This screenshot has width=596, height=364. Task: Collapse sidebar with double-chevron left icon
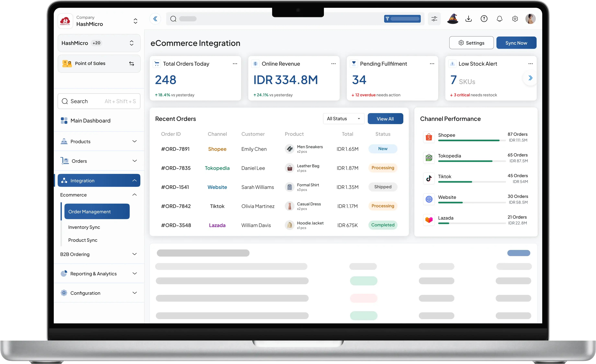coord(155,19)
